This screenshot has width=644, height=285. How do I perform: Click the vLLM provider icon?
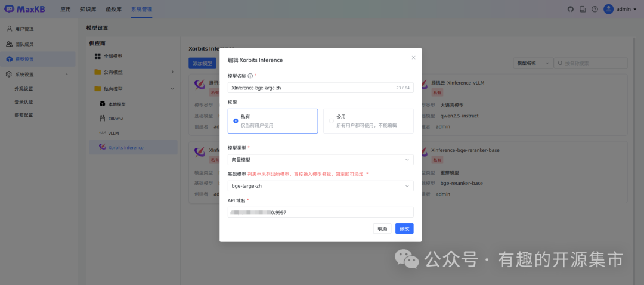tap(103, 133)
